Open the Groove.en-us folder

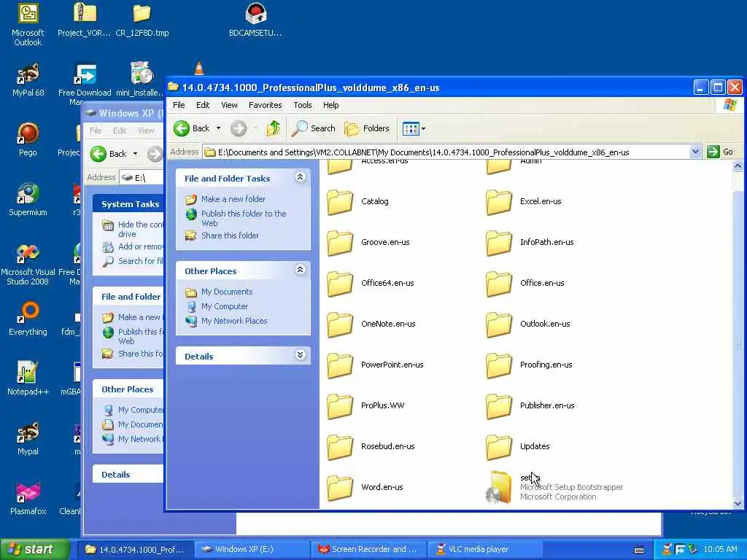[368, 242]
